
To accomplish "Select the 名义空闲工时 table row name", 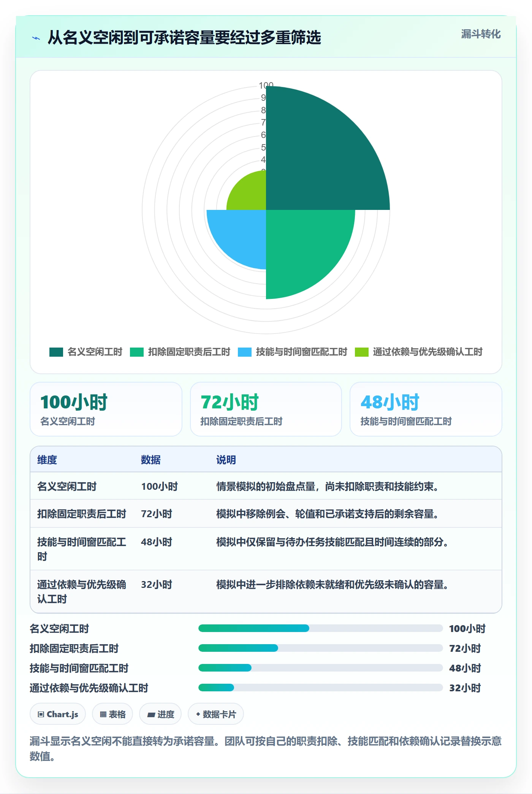I will coord(67,486).
